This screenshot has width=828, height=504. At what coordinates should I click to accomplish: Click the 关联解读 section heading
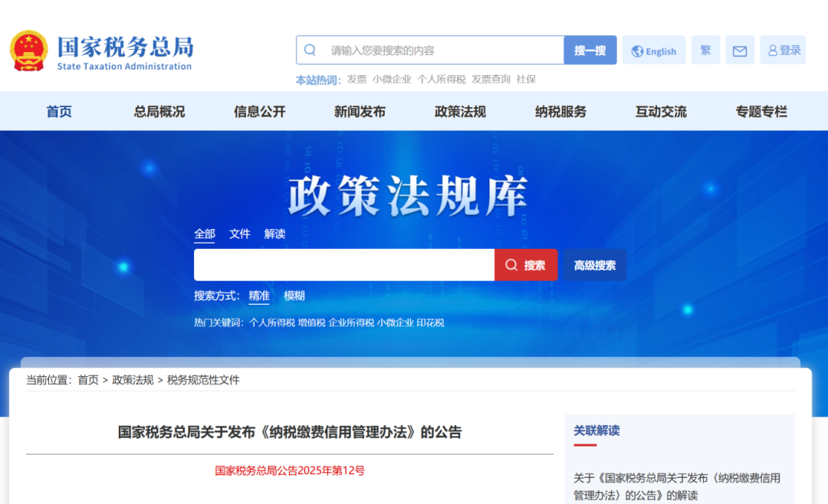[x=596, y=430]
